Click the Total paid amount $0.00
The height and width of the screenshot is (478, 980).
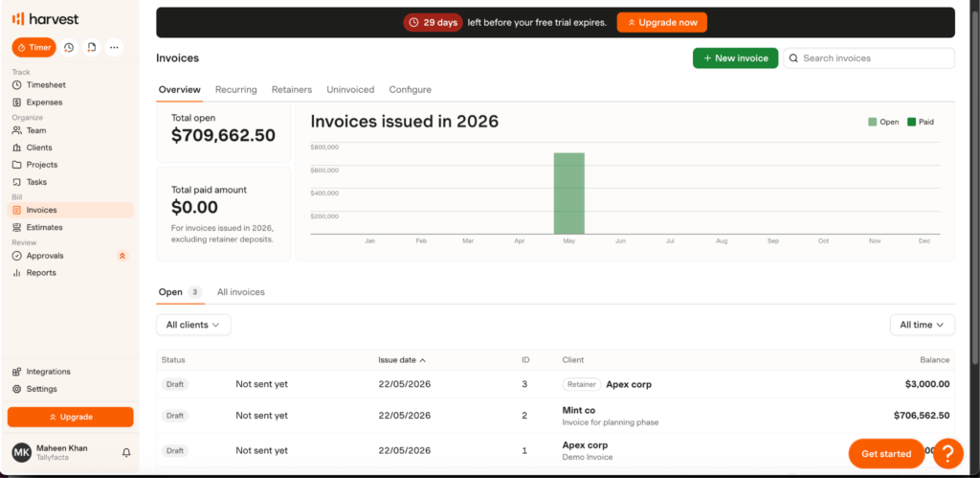click(x=194, y=207)
